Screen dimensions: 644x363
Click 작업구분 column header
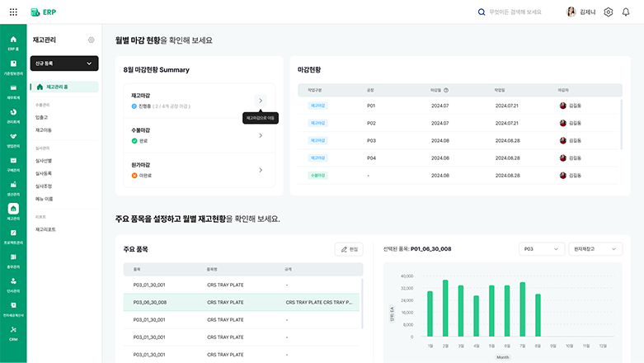[x=315, y=90]
